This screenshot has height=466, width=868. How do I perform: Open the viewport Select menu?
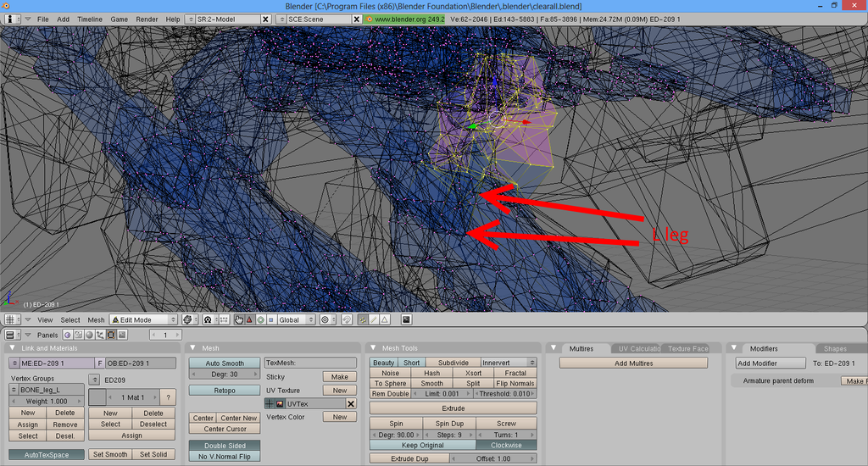[x=70, y=320]
